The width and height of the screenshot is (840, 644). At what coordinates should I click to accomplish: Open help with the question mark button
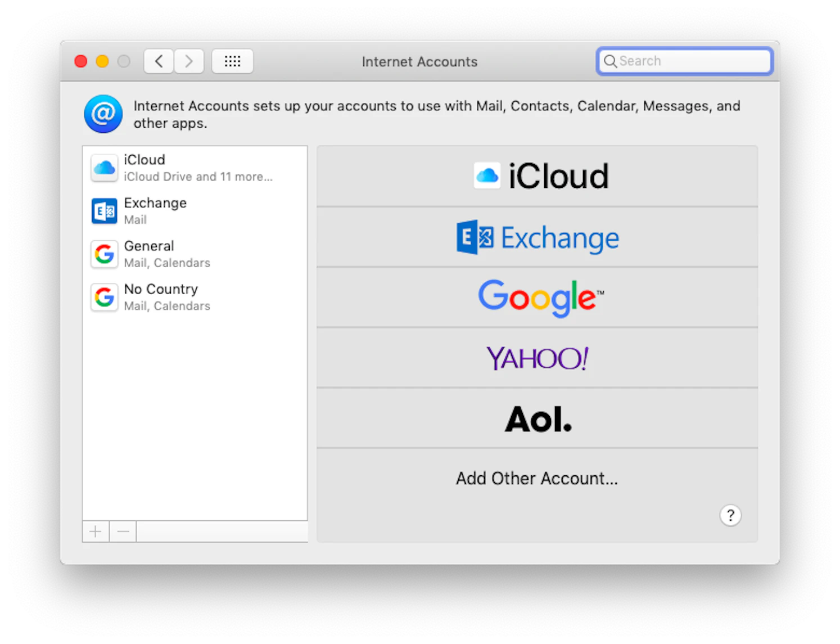click(x=730, y=515)
